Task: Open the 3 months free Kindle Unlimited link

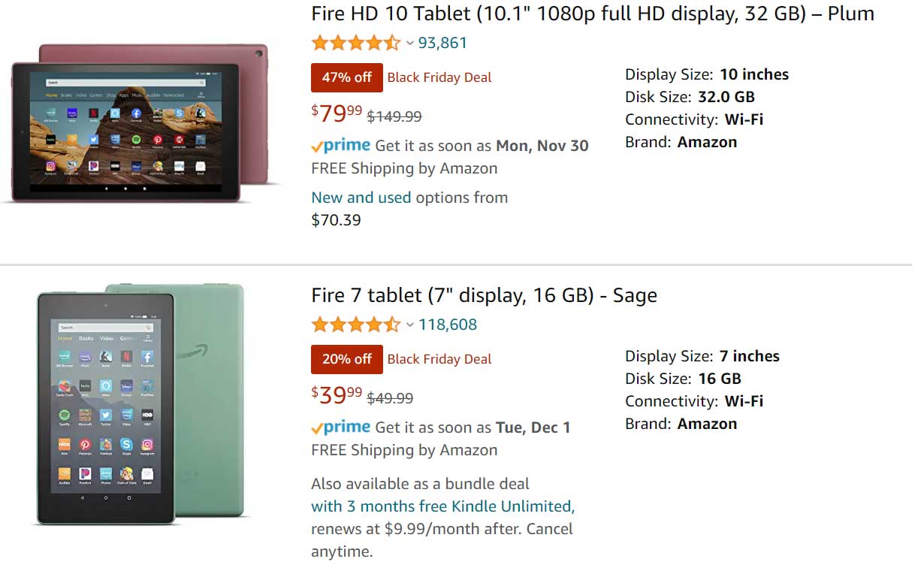Action: (443, 506)
